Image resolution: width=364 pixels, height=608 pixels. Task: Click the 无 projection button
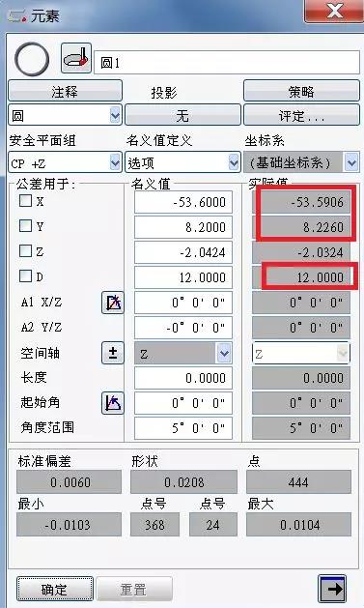point(182,115)
